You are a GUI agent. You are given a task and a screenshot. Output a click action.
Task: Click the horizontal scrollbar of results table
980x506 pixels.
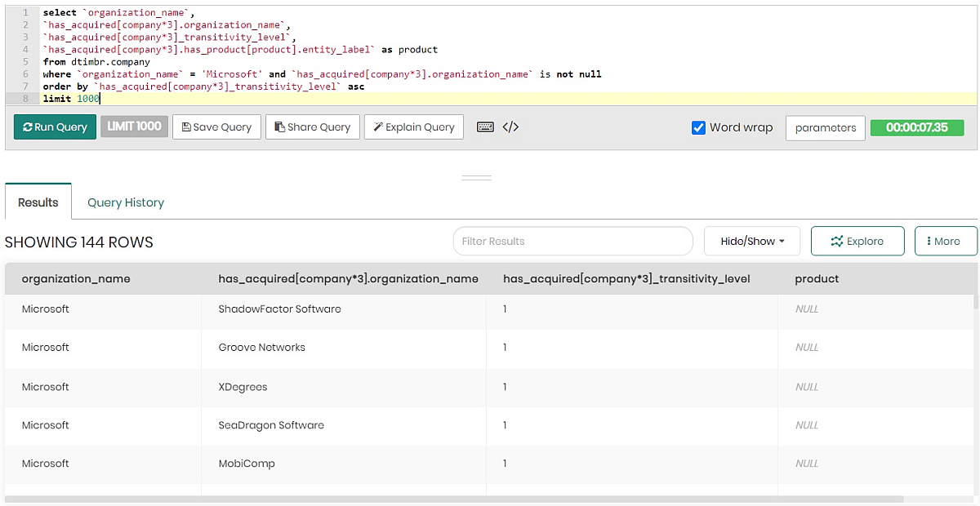[x=454, y=499]
